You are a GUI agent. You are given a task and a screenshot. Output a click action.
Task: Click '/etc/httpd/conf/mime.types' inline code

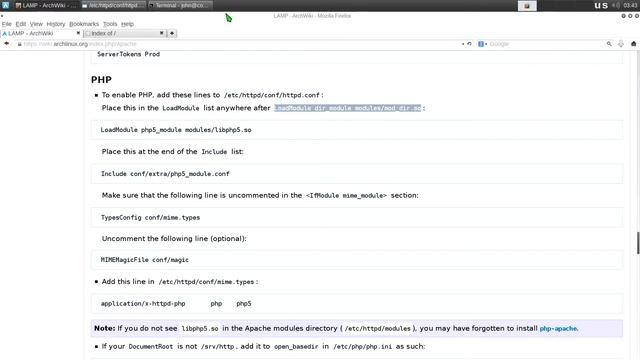tap(206, 282)
